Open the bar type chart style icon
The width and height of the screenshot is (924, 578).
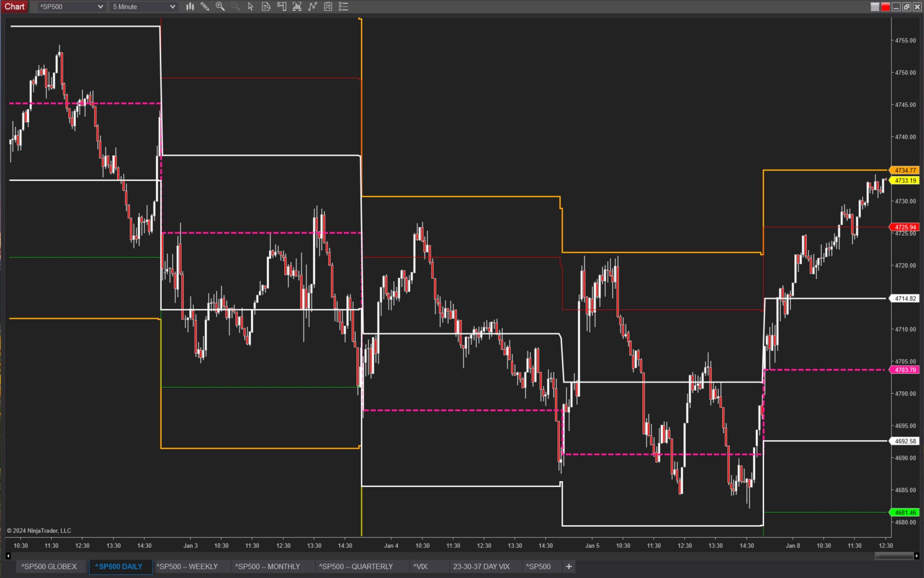[190, 7]
